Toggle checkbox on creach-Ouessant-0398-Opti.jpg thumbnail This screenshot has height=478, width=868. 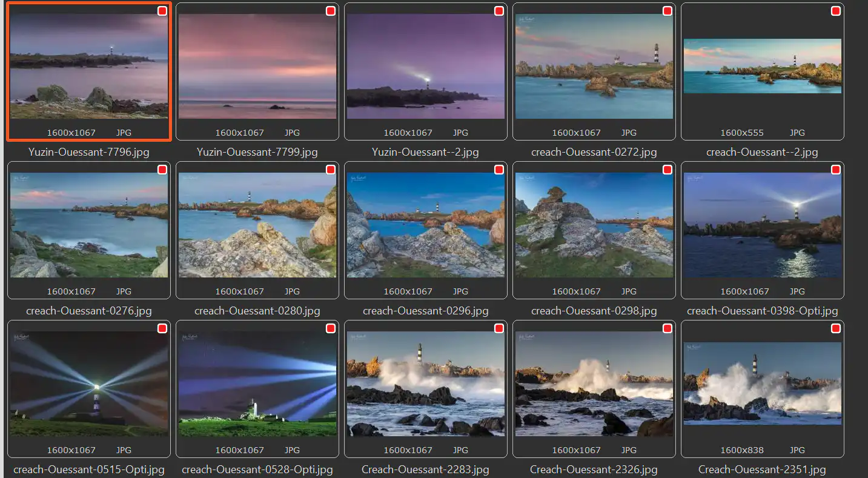[835, 170]
